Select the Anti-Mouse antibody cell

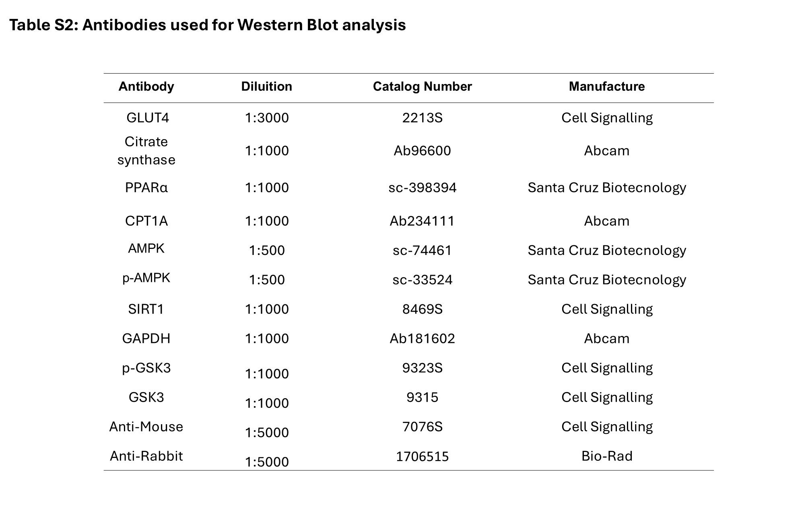pyautogui.click(x=146, y=427)
